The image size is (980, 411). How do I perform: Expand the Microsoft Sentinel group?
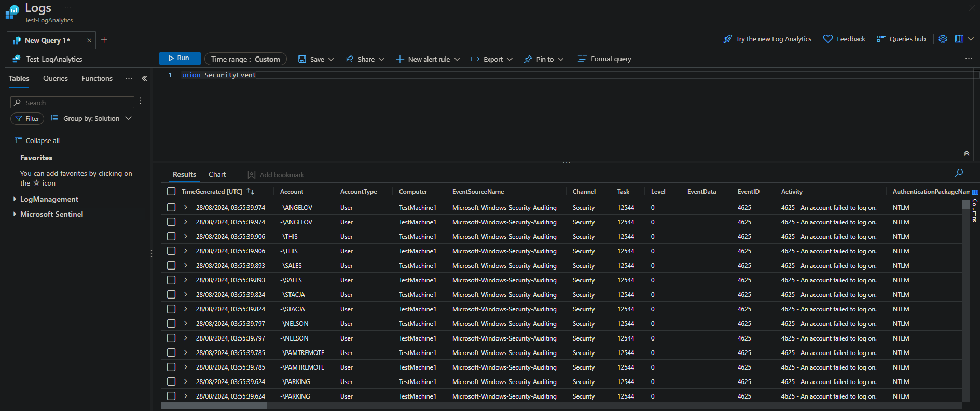[49, 214]
